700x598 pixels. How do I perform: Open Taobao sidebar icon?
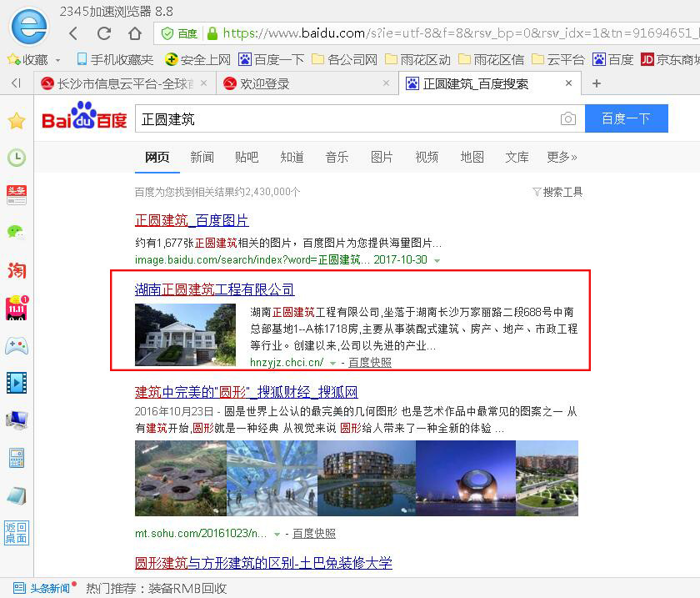tap(17, 270)
